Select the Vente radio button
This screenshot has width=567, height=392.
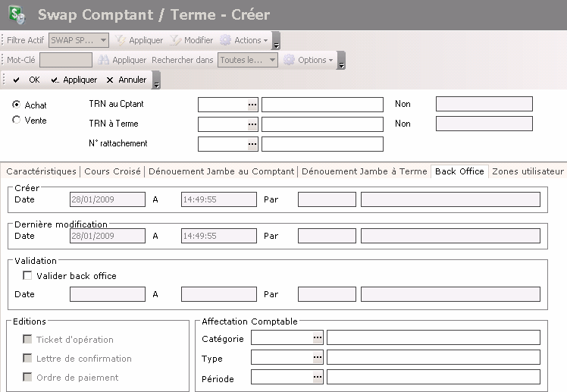tap(17, 120)
